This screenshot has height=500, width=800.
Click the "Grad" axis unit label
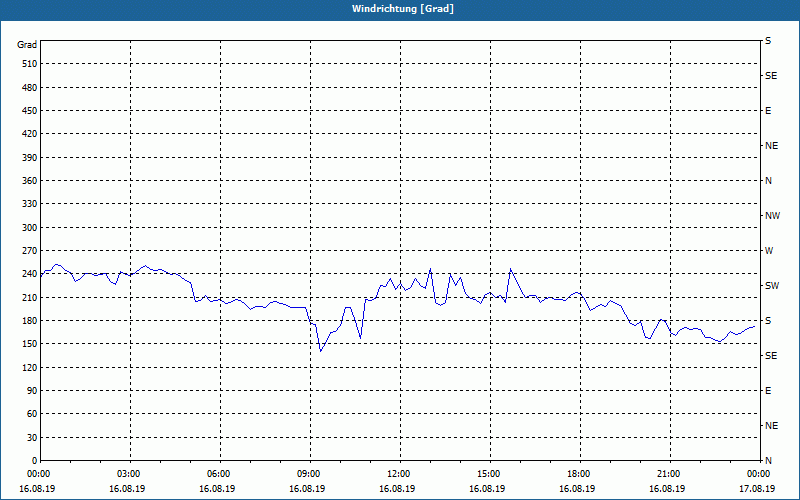[x=27, y=45]
